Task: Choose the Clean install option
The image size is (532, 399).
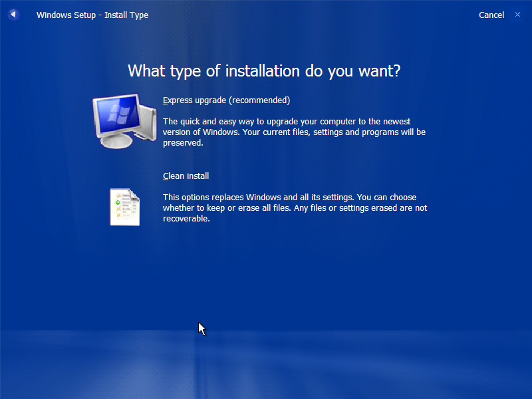Action: pyautogui.click(x=186, y=176)
